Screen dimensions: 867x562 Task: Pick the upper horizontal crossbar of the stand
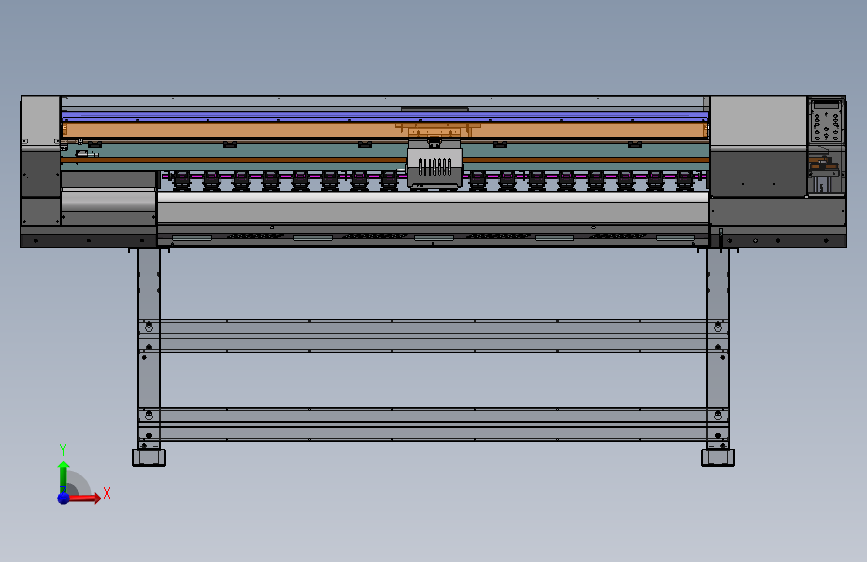pyautogui.click(x=434, y=336)
